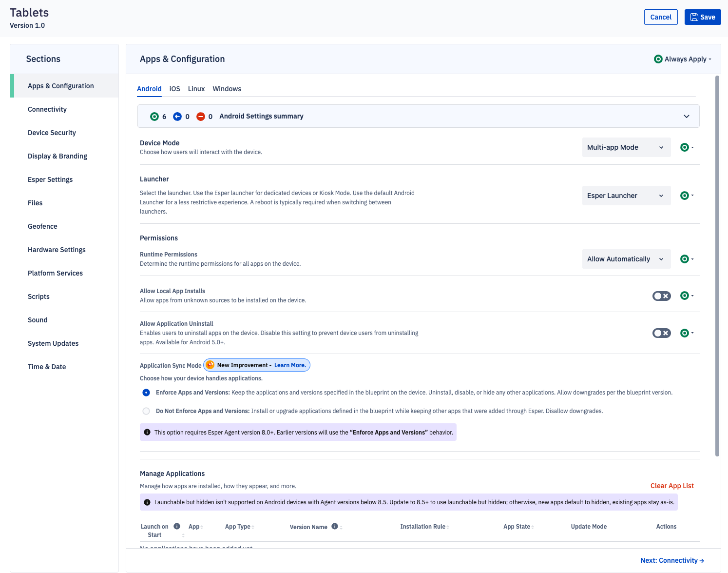Click the green always-apply count icon in Android Settings summary

[x=154, y=116]
